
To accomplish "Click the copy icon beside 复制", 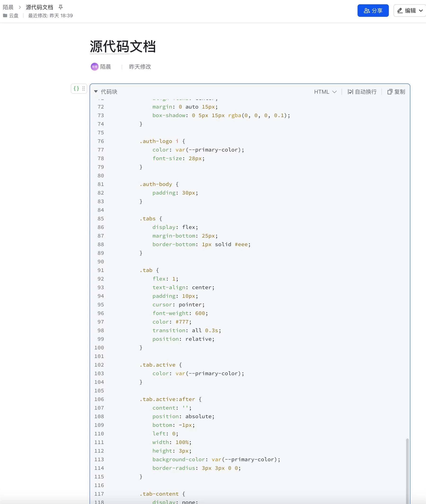I will (390, 92).
